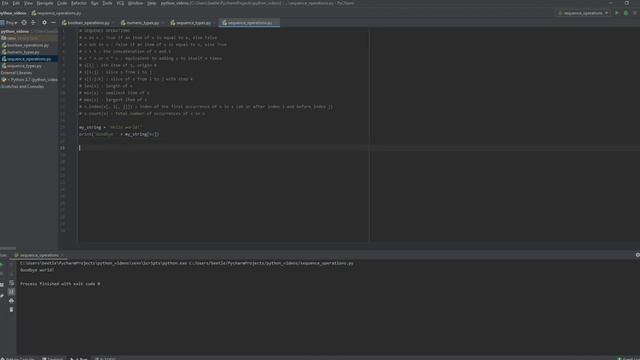640x360 pixels.
Task: Select python_videos root in project tree
Action: click(15, 31)
